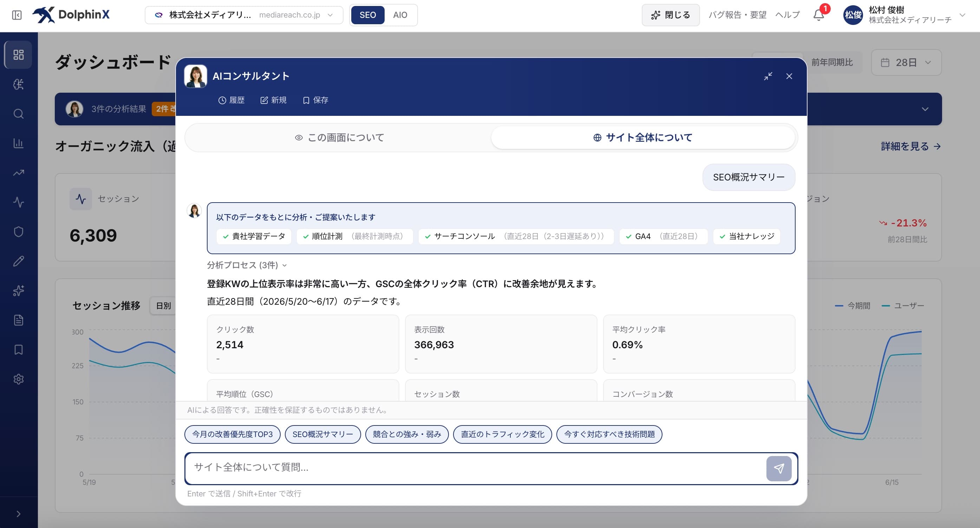980x528 pixels.
Task: Click the 表示回数 366,963 metric card
Action: [501, 344]
